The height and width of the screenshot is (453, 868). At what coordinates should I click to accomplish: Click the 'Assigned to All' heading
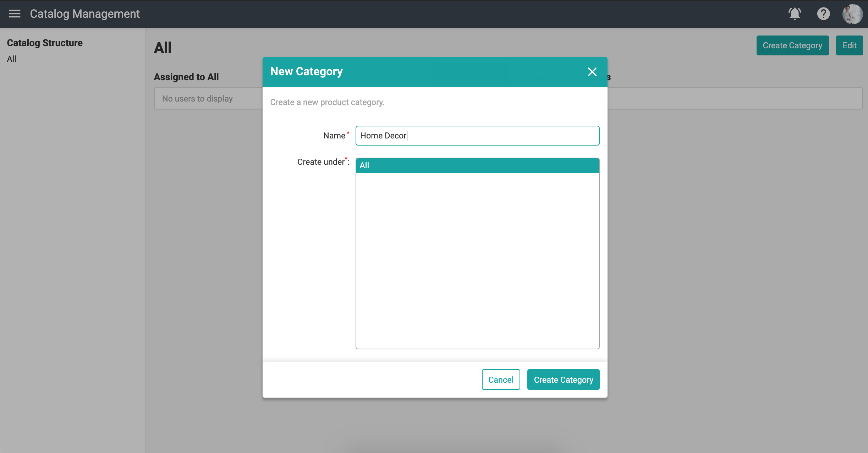(x=186, y=77)
